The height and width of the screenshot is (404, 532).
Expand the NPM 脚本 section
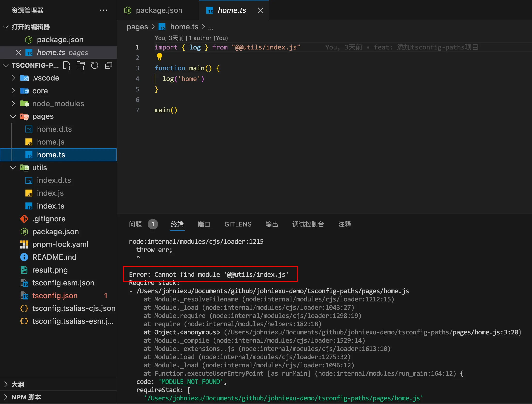click(6, 397)
